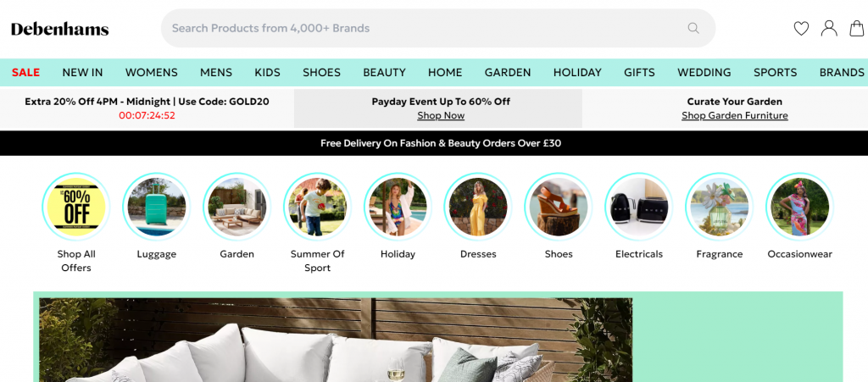
Task: Open the SALE menu item
Action: point(26,73)
